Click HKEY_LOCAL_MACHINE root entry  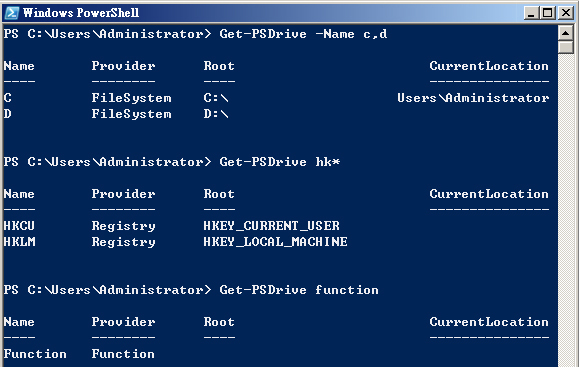pyautogui.click(x=275, y=242)
